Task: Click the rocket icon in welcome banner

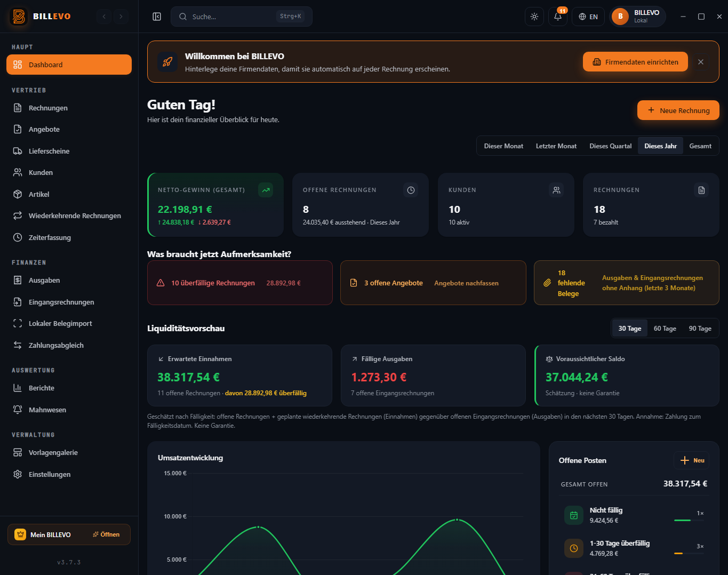Action: point(167,62)
